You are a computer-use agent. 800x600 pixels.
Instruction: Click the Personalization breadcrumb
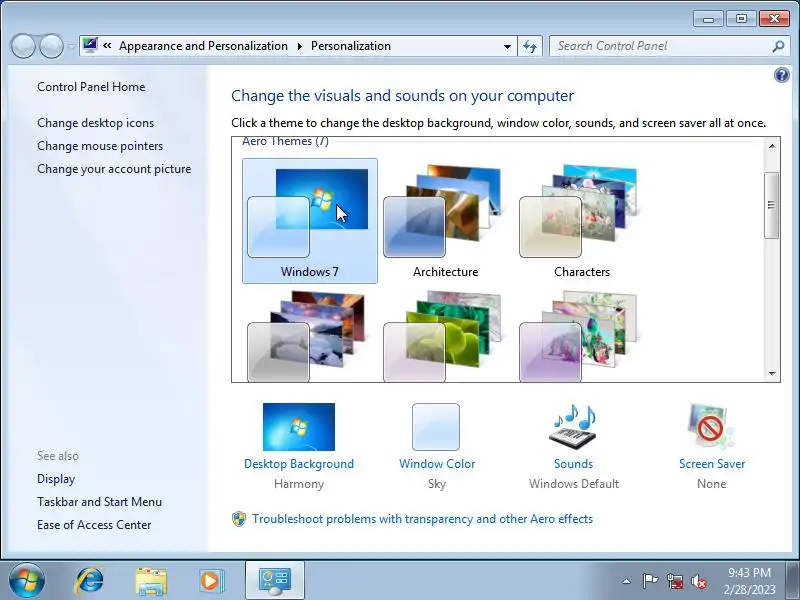coord(351,46)
